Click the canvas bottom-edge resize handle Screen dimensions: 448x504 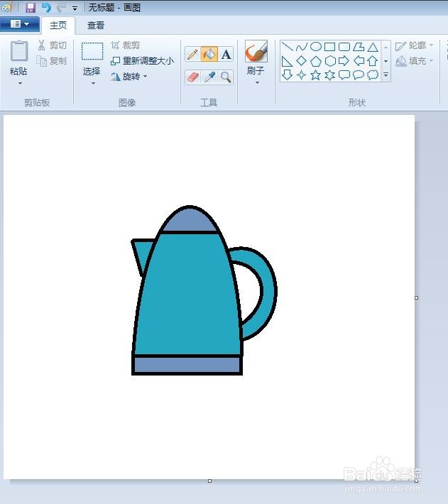point(209,481)
